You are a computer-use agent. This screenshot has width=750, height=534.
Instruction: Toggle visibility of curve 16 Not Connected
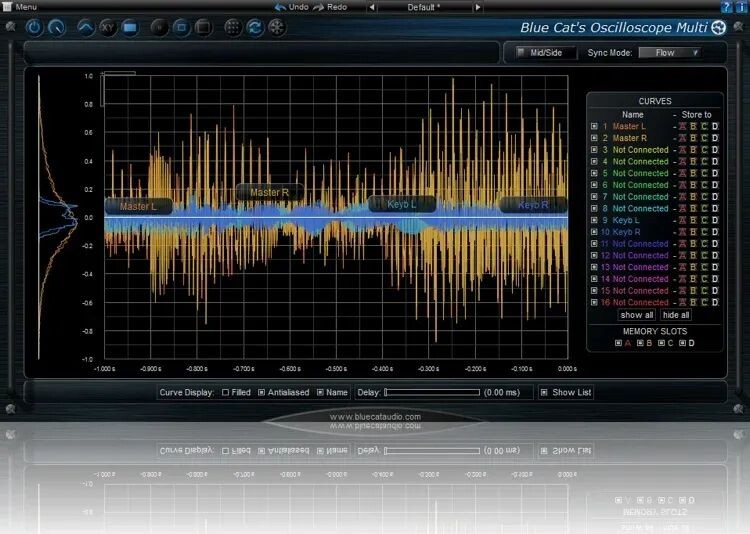[594, 302]
